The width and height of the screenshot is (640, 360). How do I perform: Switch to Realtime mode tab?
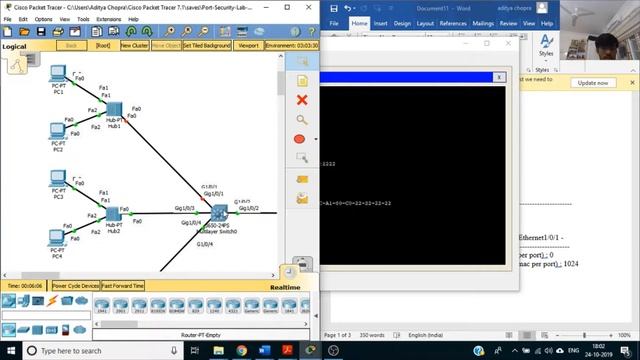tap(285, 287)
